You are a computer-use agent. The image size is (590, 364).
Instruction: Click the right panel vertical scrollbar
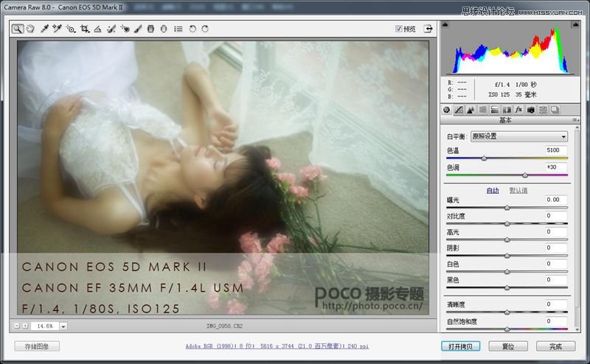tap(577, 228)
